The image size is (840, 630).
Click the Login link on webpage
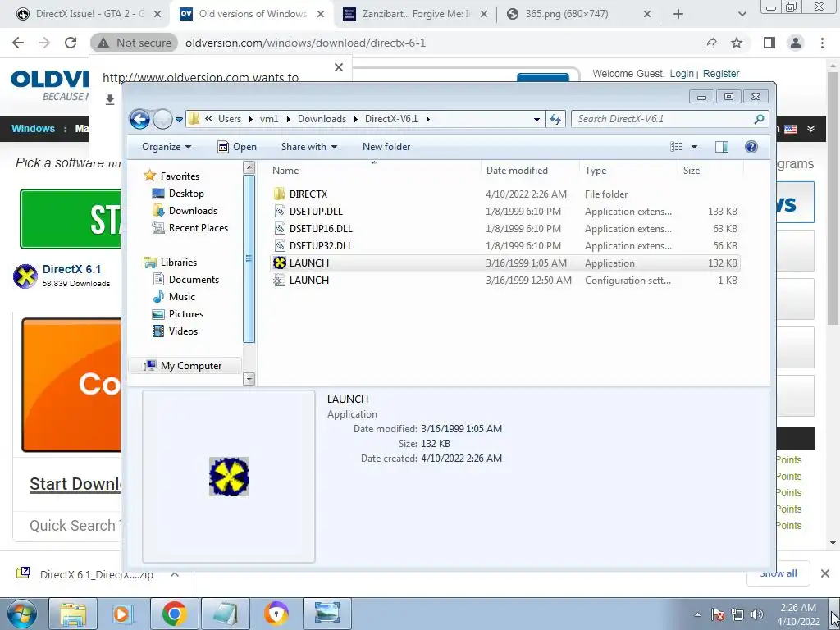[x=682, y=73]
